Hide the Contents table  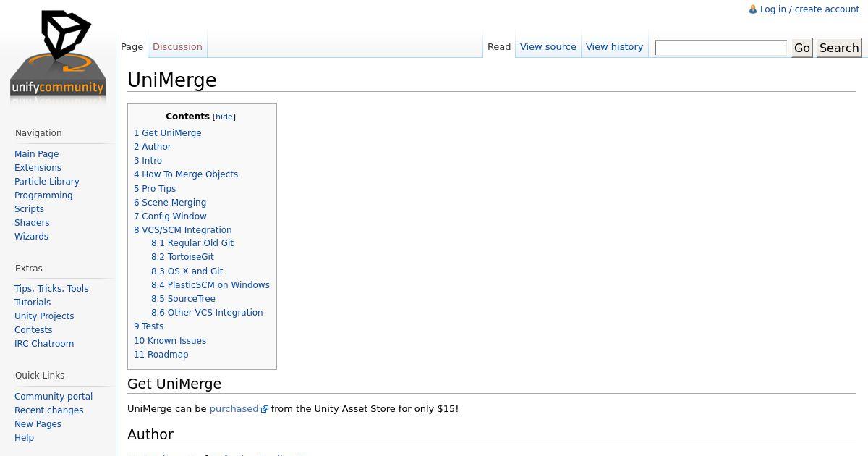(x=224, y=117)
